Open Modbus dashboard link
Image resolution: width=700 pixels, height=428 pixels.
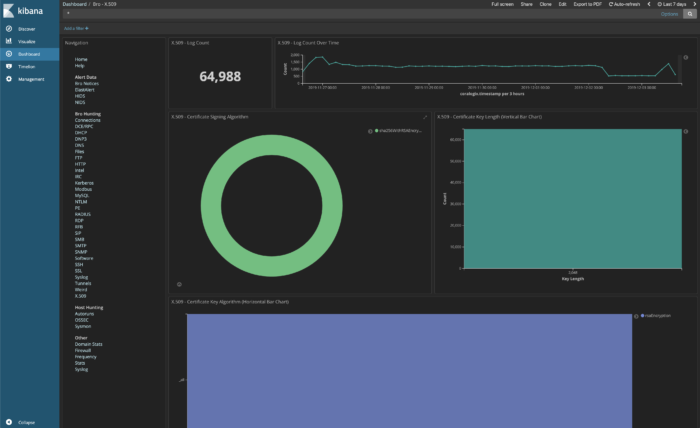pos(83,189)
